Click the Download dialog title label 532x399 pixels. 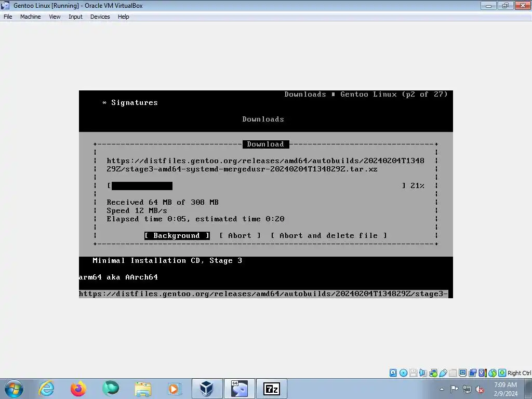coord(265,144)
